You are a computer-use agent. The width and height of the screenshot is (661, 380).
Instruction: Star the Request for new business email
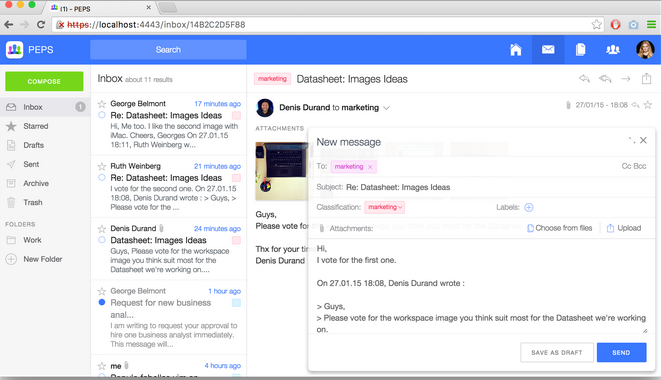(x=102, y=291)
